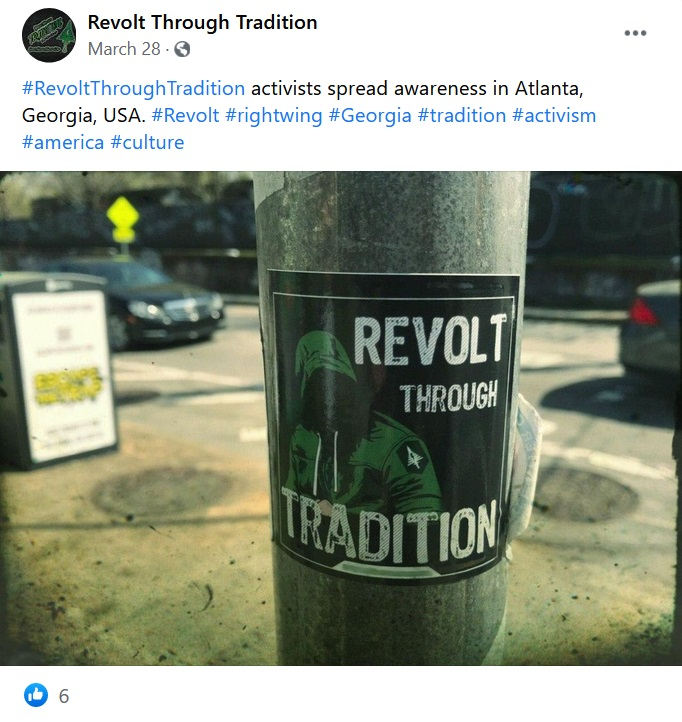Image resolution: width=682 pixels, height=722 pixels.
Task: Click the March 28 post timestamp
Action: tap(124, 49)
